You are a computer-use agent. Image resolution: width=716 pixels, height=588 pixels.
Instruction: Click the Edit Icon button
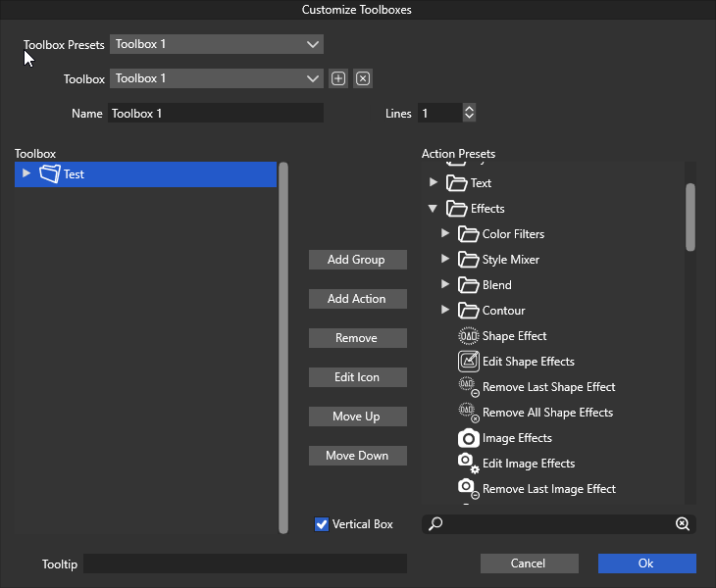pyautogui.click(x=357, y=377)
